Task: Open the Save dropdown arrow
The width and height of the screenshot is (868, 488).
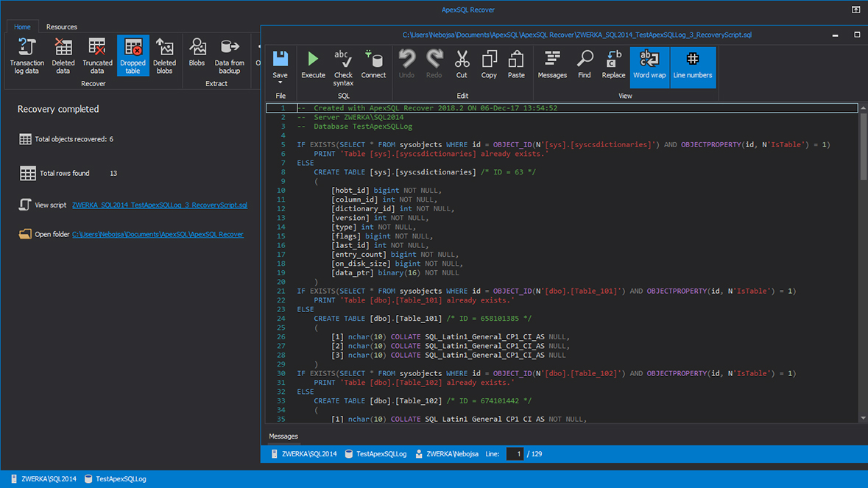Action: pyautogui.click(x=280, y=81)
